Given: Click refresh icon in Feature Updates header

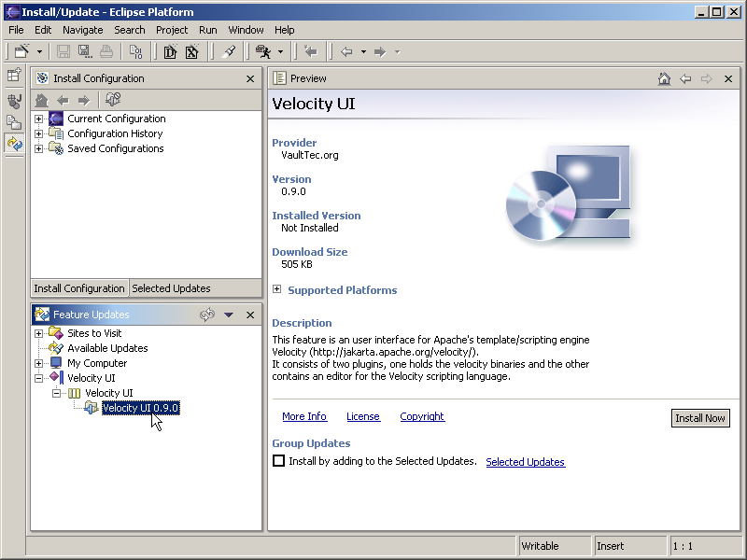Looking at the screenshot, I should (207, 315).
